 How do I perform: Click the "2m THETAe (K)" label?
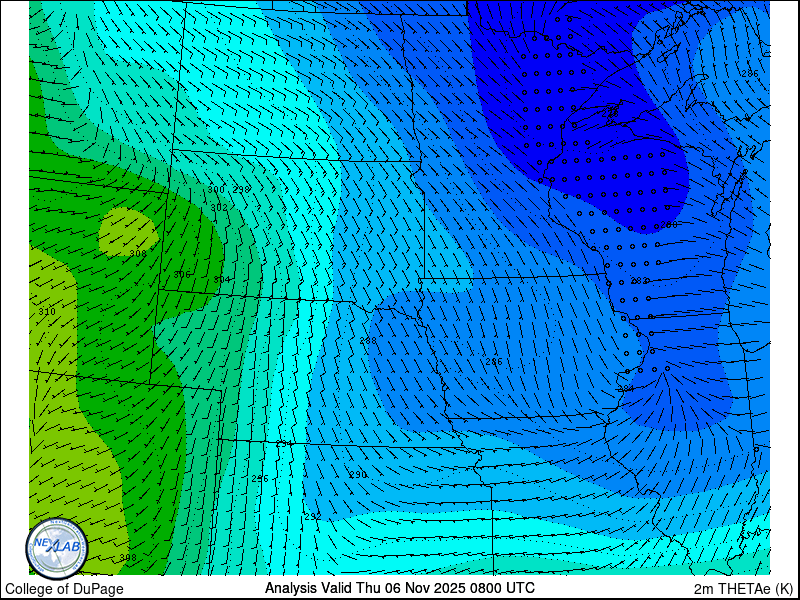pos(744,588)
